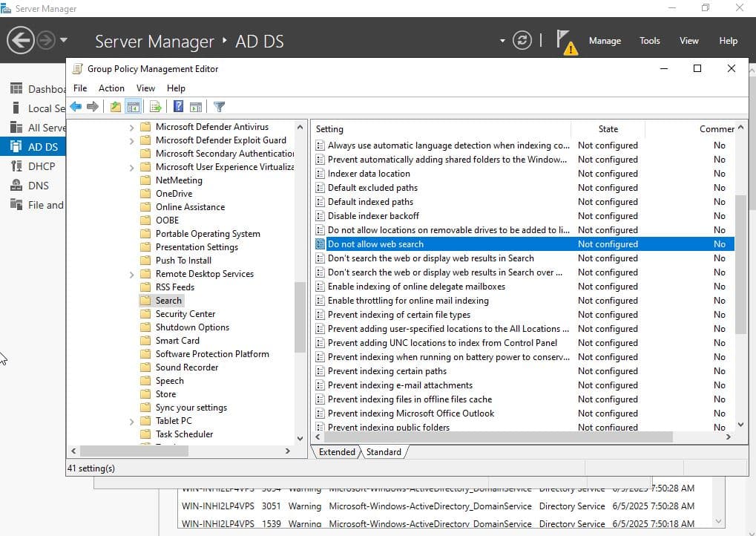Click the Back arrow in editor toolbar
This screenshot has height=536, width=756.
click(76, 107)
